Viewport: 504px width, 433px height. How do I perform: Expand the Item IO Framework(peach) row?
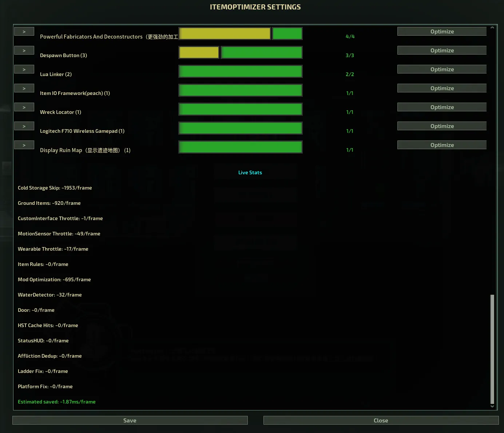pos(24,88)
